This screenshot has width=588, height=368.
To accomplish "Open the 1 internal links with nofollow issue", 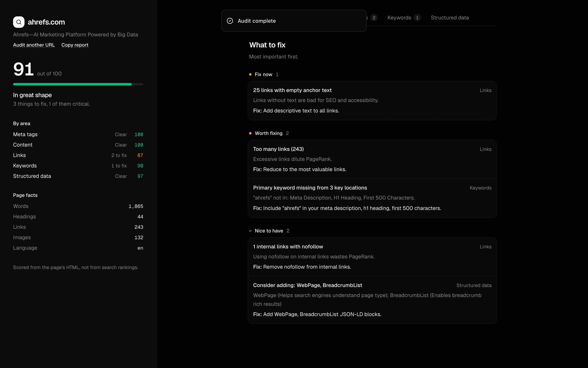I will pos(372,257).
